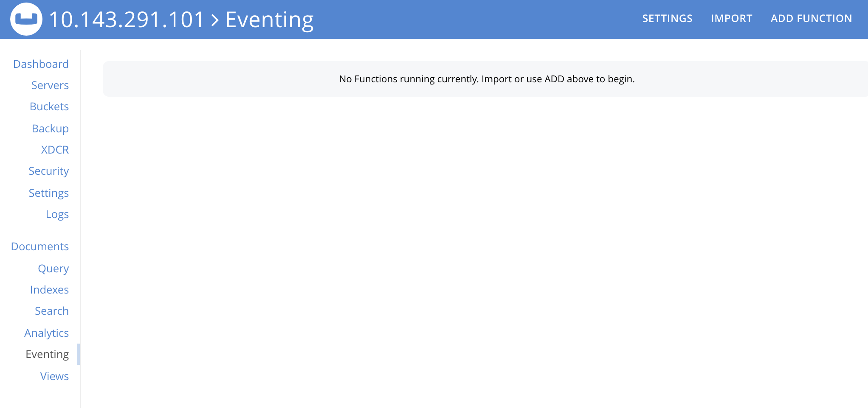The height and width of the screenshot is (414, 868).
Task: Go to the Search section
Action: [x=52, y=311]
